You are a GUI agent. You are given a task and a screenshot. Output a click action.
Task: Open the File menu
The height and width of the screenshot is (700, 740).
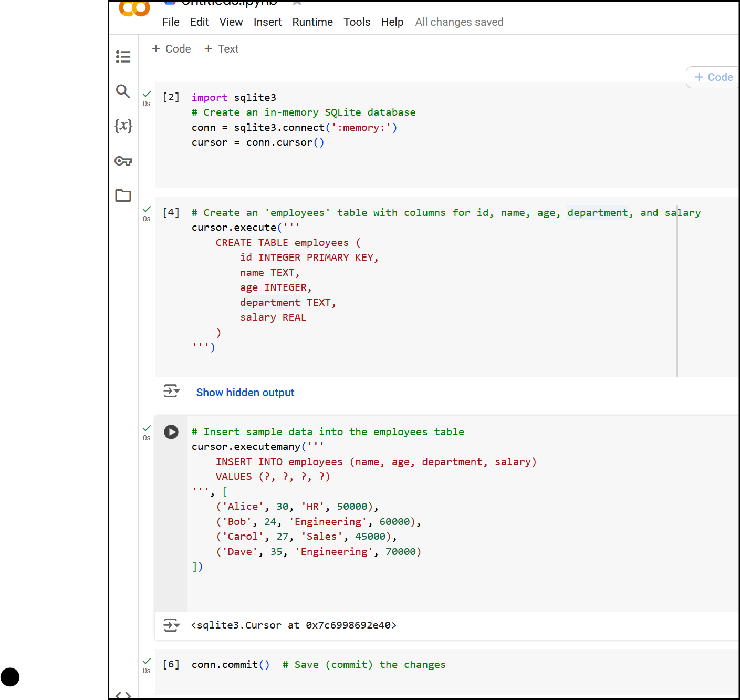171,22
